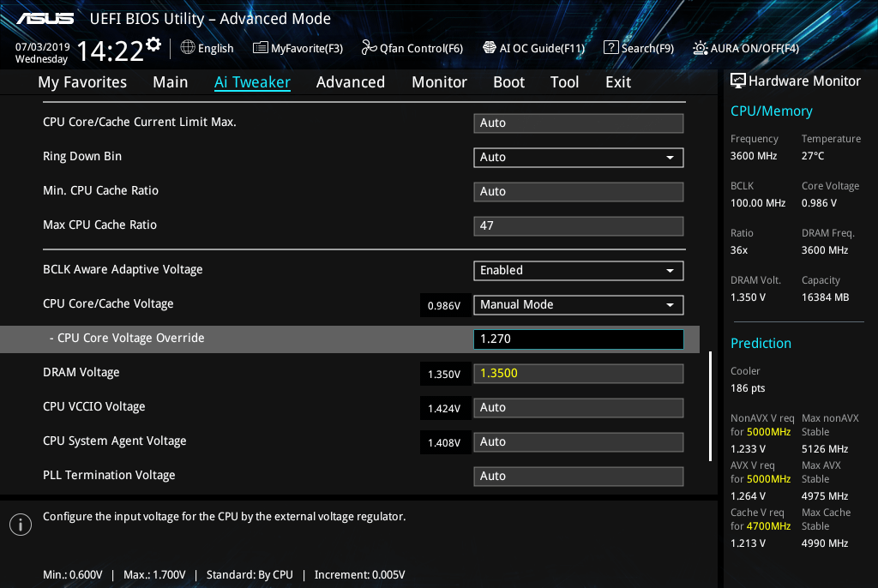Click AURA ON/OFF(F4) label

755,48
